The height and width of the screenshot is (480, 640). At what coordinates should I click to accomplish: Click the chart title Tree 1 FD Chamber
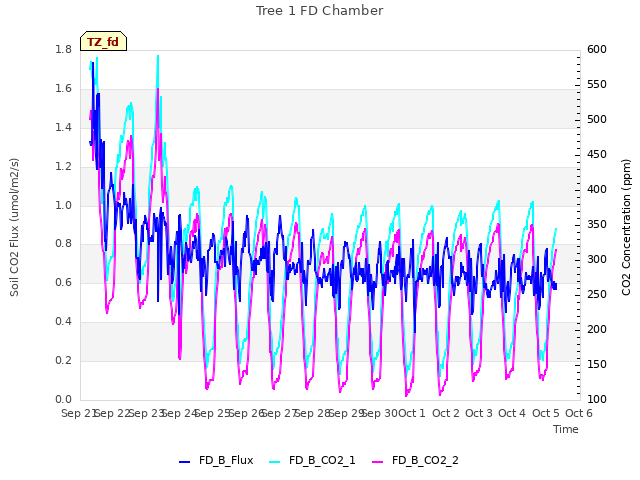coord(319,11)
